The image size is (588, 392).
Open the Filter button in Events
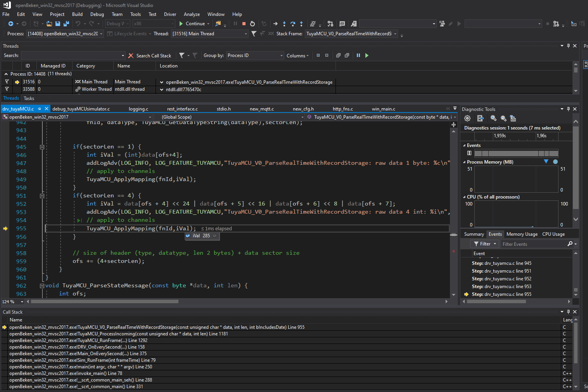(x=485, y=244)
